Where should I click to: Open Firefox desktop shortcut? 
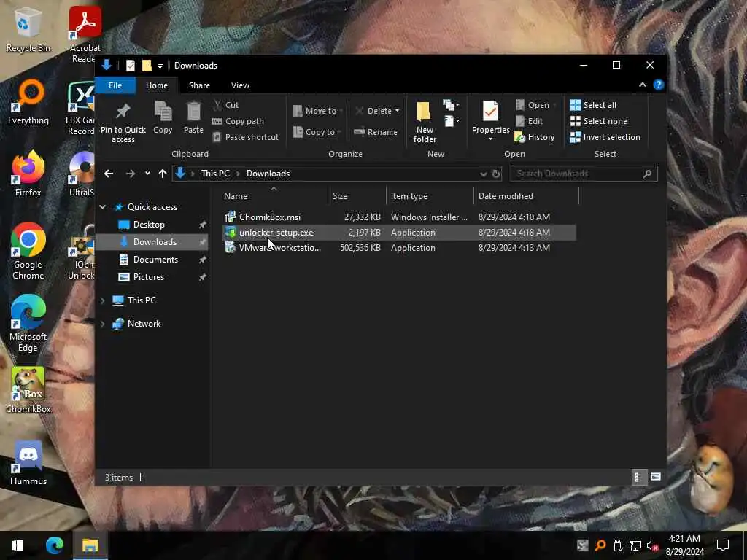tap(28, 174)
